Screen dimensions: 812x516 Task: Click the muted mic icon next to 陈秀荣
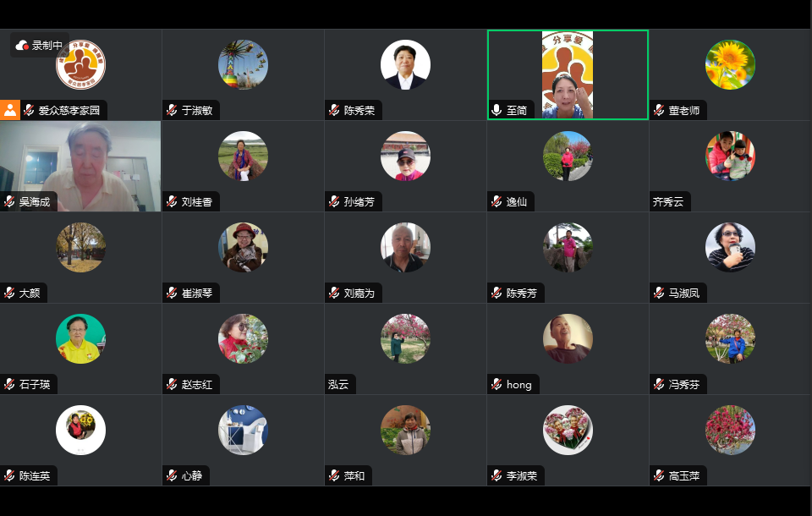pyautogui.click(x=334, y=110)
